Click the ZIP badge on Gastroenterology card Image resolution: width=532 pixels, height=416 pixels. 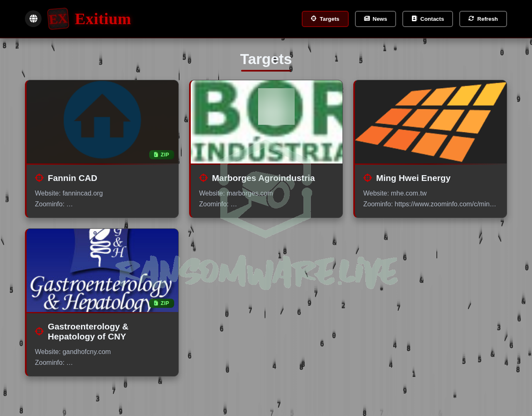[162, 303]
